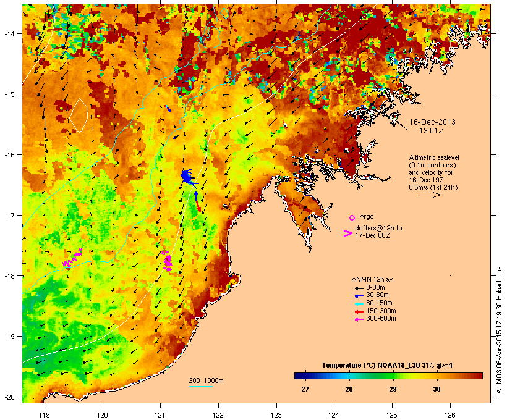Click the colorbar value 30
Image resolution: width=507 pixels, height=420 pixels.
pos(437,389)
